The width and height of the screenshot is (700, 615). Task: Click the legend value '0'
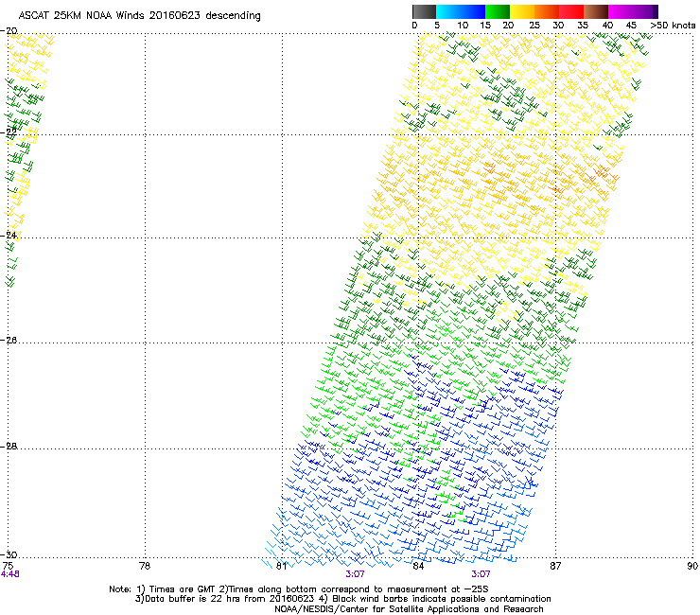pos(414,26)
